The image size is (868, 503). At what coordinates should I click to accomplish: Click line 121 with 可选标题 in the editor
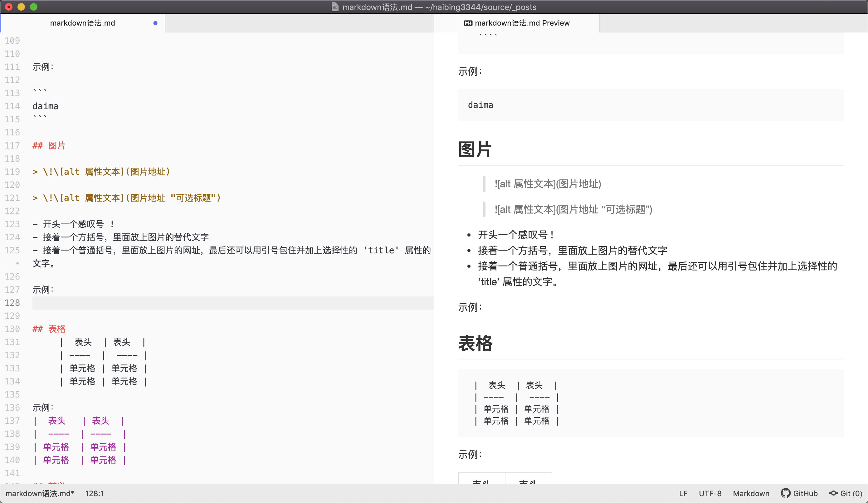[x=127, y=198]
